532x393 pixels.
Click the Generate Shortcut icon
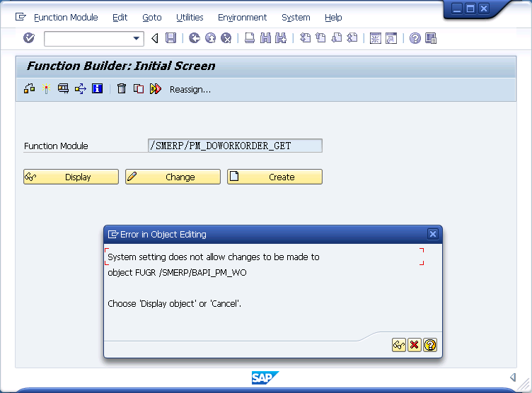click(391, 38)
